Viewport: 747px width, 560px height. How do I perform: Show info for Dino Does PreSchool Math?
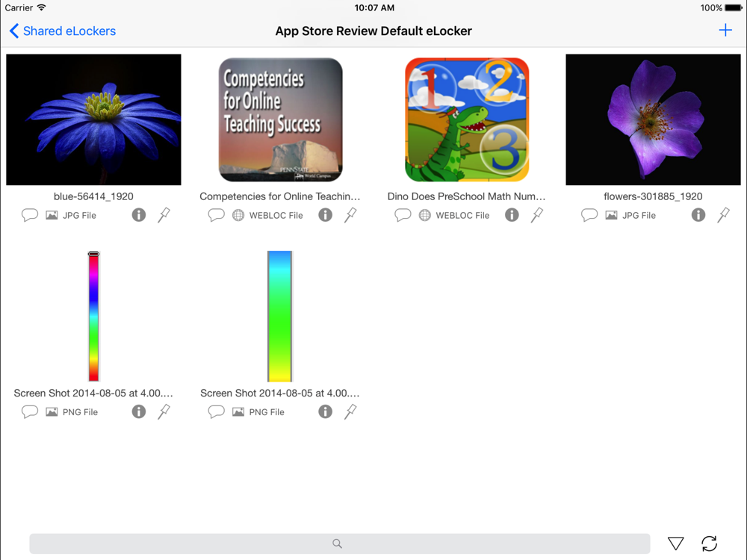coord(512,215)
